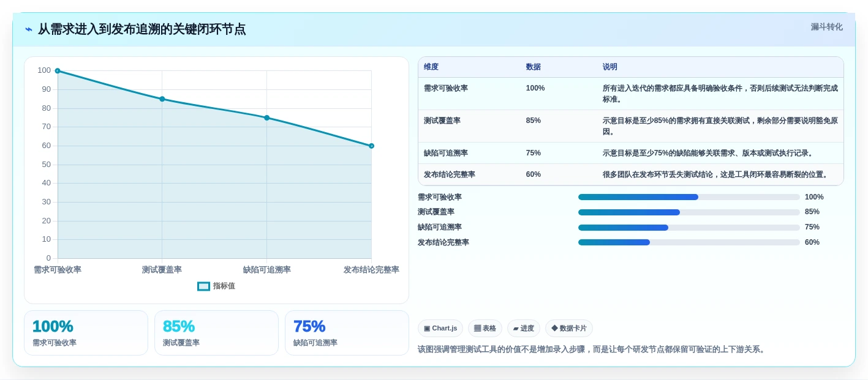Click the 发布结论完整率 table row name
This screenshot has width=868, height=380.
click(450, 175)
